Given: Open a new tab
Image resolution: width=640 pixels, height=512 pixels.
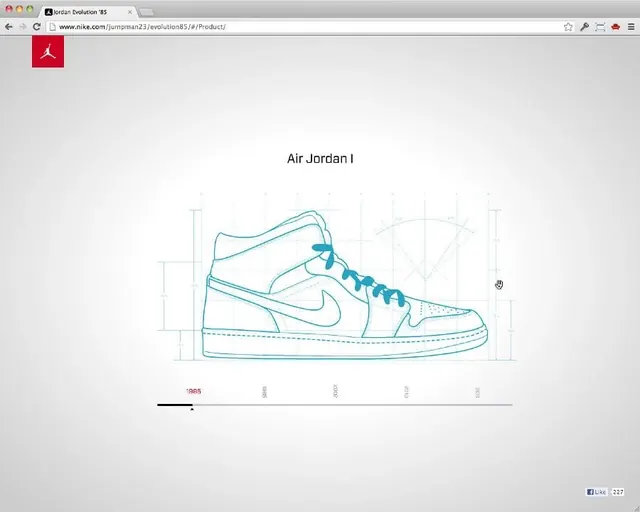Looking at the screenshot, I should 146,13.
